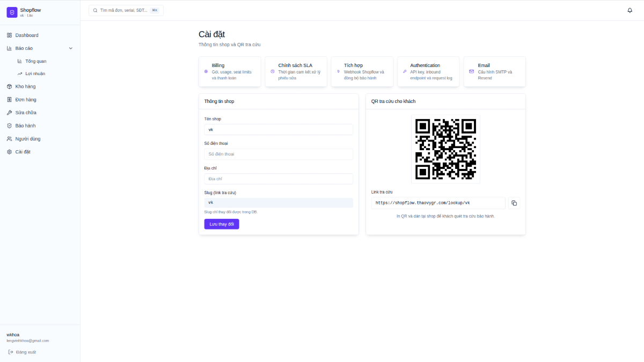Screen dimensions: 644x362
Task: Click the Thông tin shop và QR tra cứu subtitle
Action: point(229,45)
